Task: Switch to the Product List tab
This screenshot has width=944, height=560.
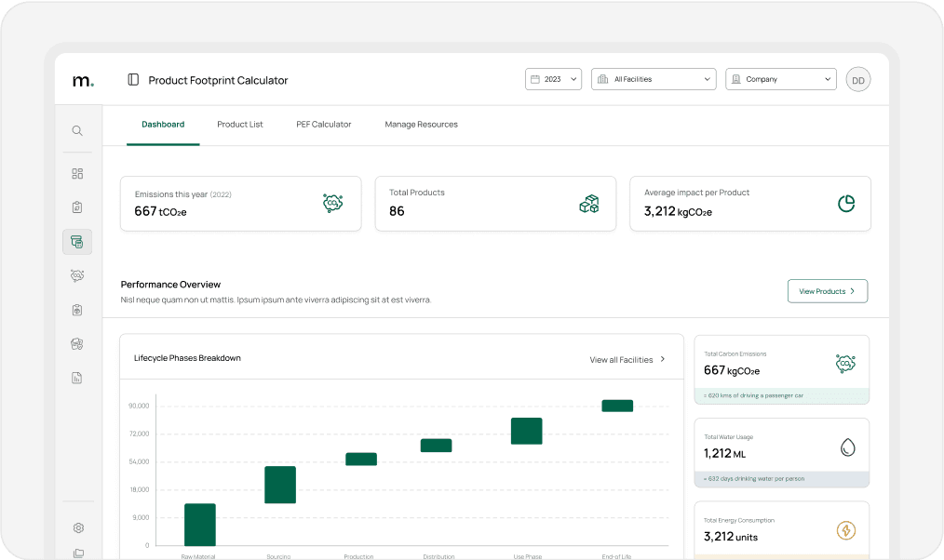Action: [239, 125]
